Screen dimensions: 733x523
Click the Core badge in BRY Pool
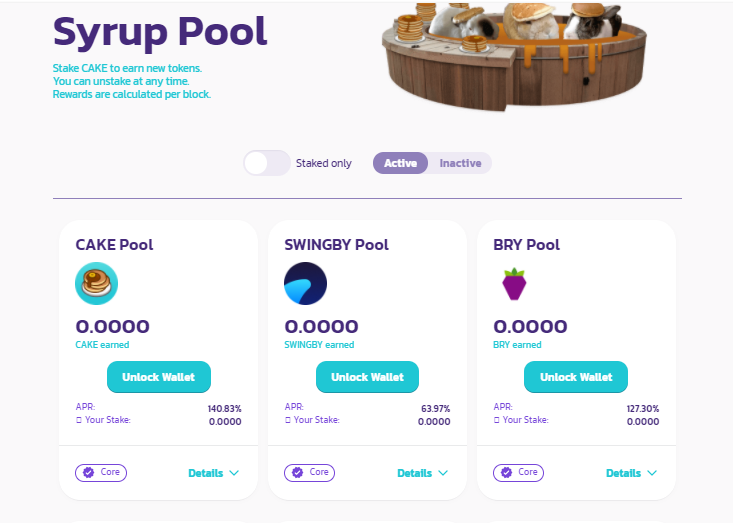(518, 473)
